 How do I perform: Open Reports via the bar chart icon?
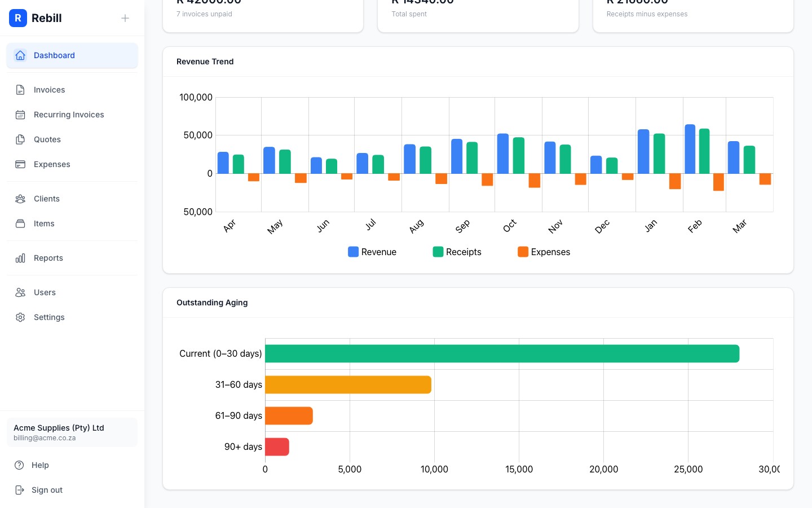tap(20, 258)
